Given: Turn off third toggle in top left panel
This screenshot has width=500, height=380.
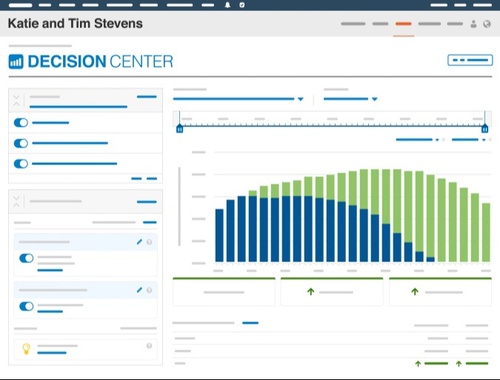Looking at the screenshot, I should pos(21,164).
